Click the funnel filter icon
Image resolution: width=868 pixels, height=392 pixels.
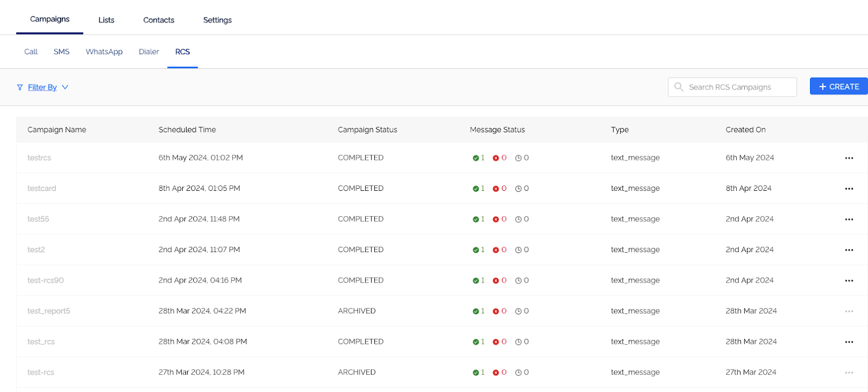click(20, 87)
